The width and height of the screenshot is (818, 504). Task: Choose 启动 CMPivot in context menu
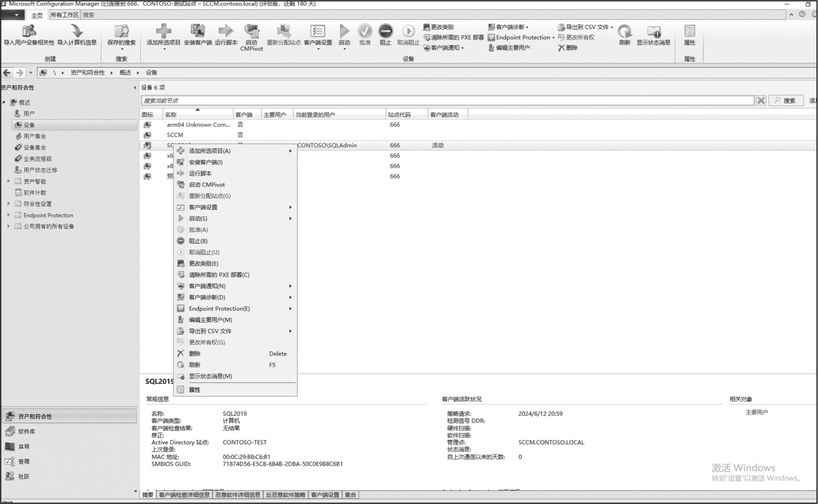235,184
